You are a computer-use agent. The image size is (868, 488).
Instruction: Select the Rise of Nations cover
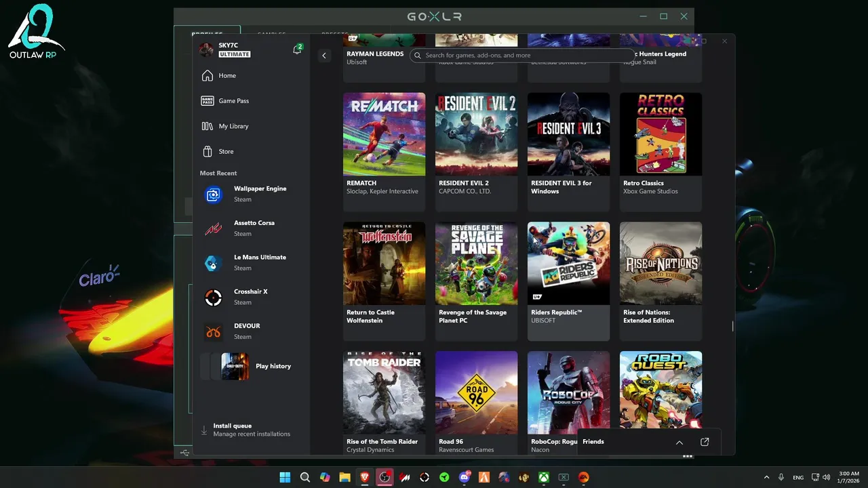(661, 264)
